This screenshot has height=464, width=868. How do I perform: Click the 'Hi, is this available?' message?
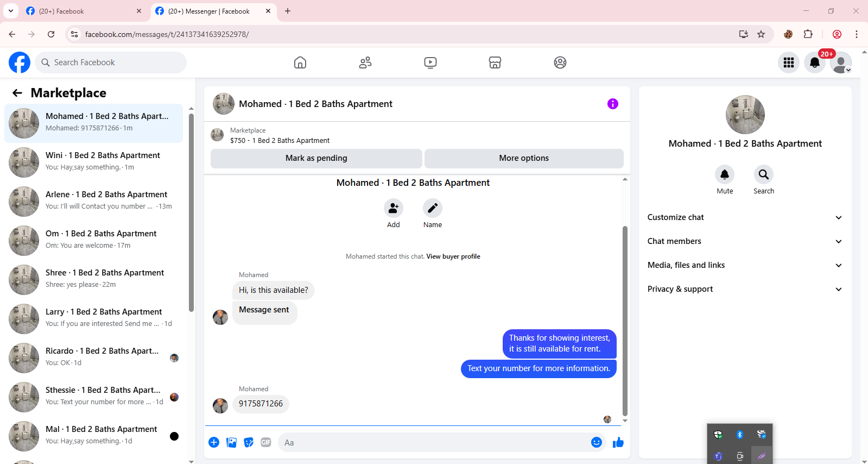pyautogui.click(x=274, y=290)
